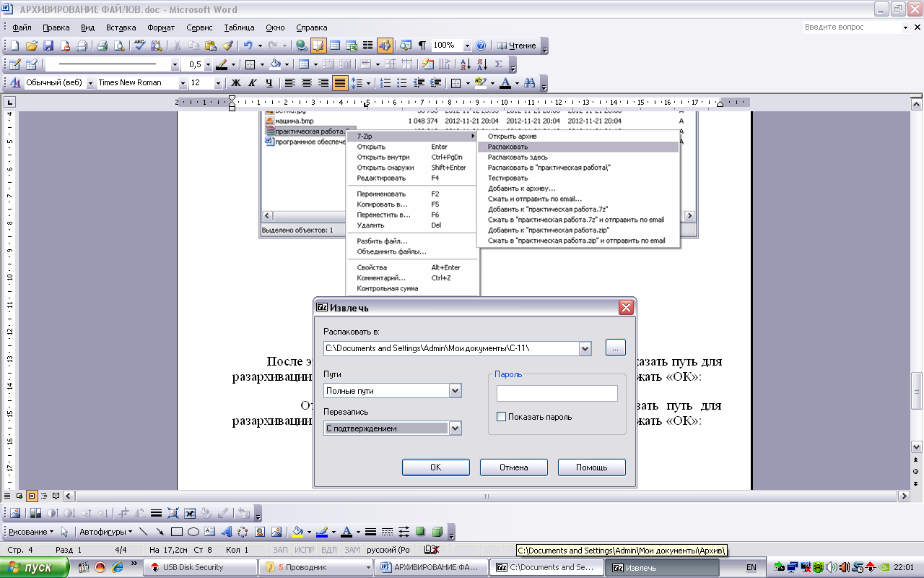Paste from clipboard icon
This screenshot has width=924, height=578.
[211, 46]
